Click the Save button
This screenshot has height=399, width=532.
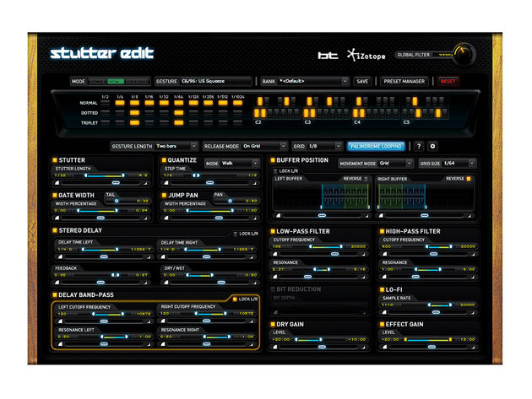coord(362,81)
